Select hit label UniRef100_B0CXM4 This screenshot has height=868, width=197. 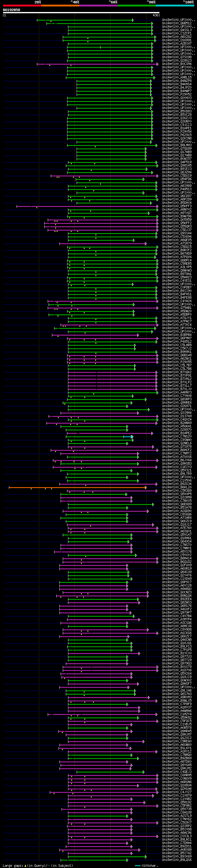pos(177,64)
